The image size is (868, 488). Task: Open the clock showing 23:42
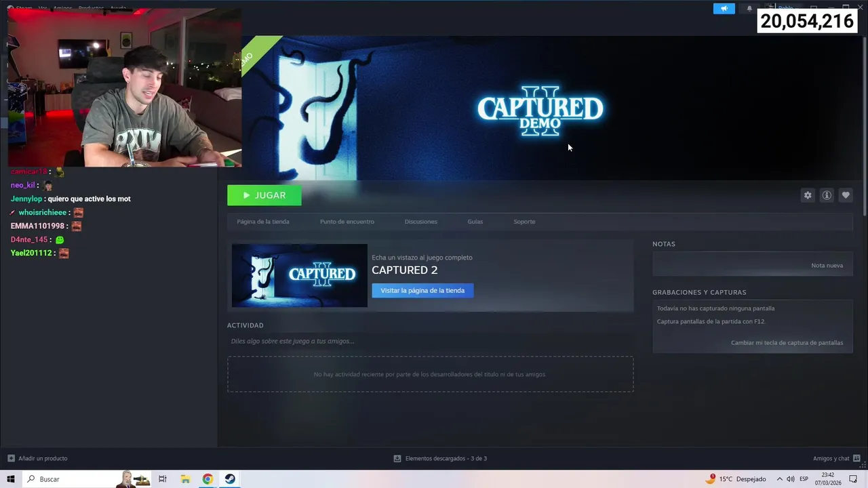coord(827,479)
